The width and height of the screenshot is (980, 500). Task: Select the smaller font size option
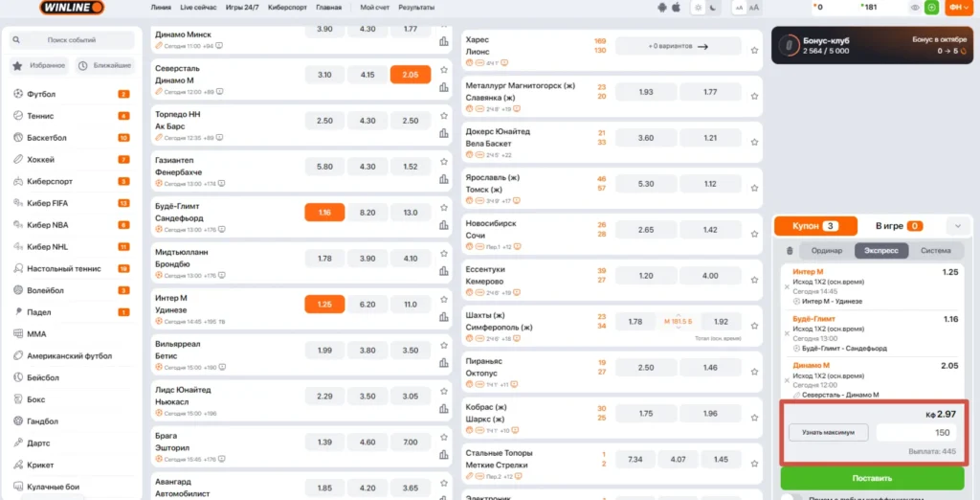(x=740, y=8)
